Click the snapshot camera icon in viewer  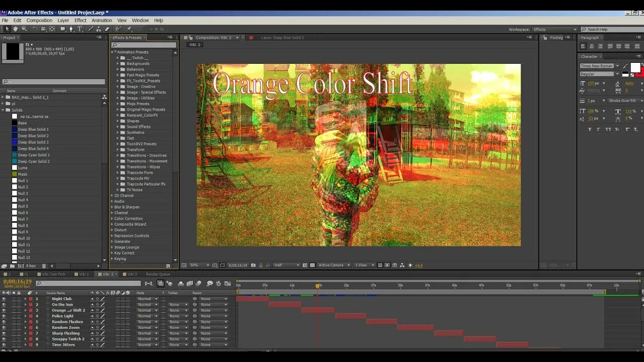[254, 265]
